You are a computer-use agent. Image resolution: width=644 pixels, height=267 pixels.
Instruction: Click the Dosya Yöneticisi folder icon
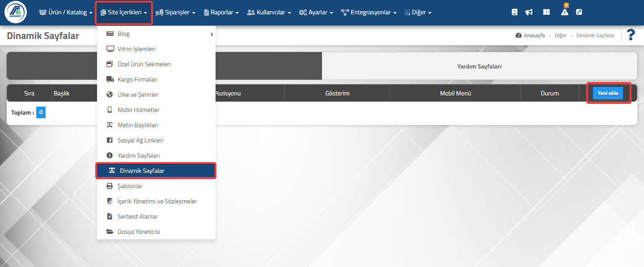click(110, 232)
